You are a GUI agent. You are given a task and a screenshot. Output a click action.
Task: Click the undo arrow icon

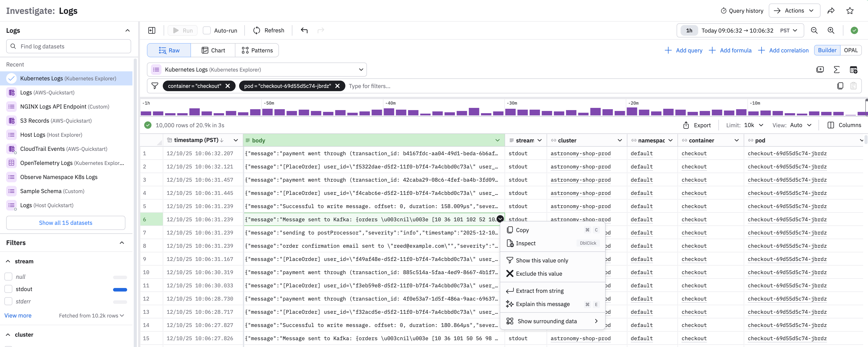tap(304, 30)
